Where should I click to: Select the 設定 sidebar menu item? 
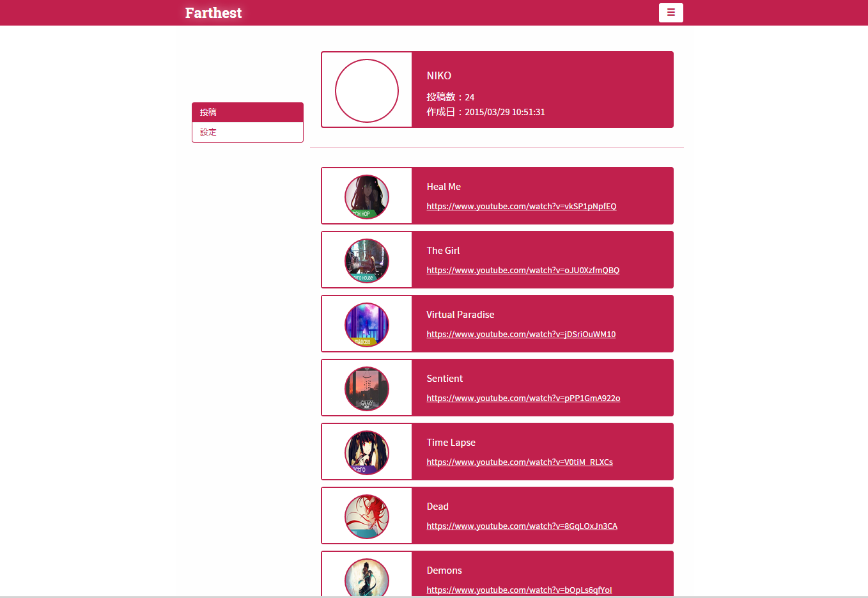tap(247, 132)
